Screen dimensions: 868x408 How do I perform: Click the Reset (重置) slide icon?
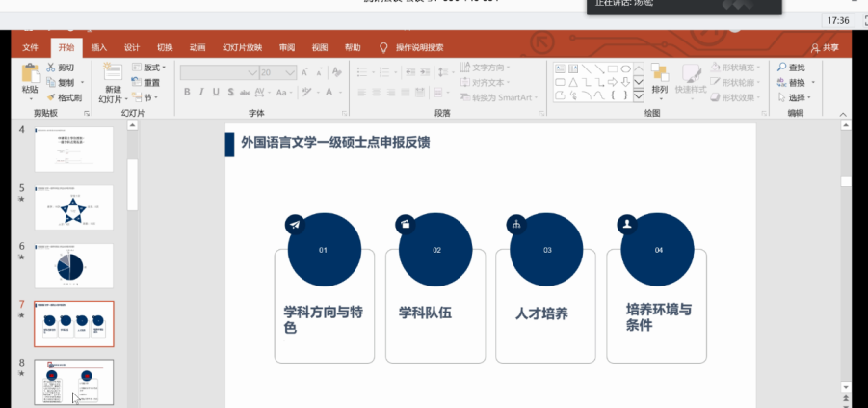[x=136, y=82]
